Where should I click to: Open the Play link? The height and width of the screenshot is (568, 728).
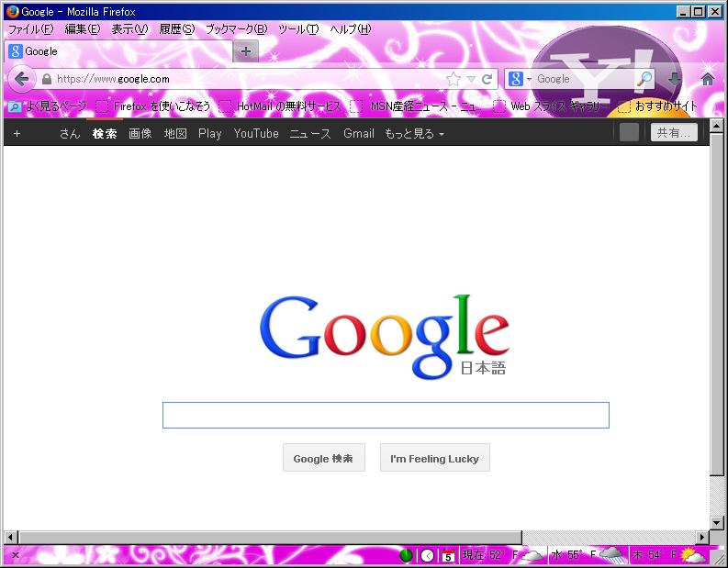210,134
